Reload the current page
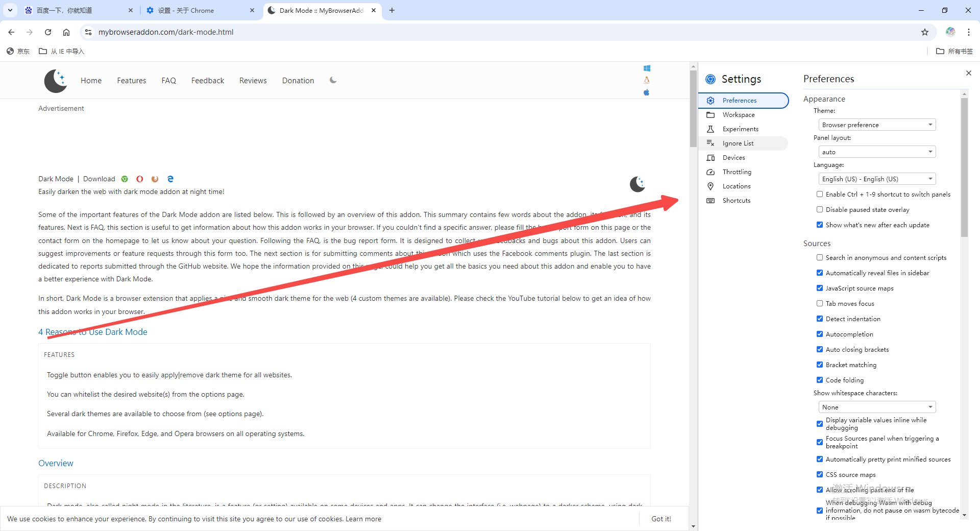 [48, 32]
